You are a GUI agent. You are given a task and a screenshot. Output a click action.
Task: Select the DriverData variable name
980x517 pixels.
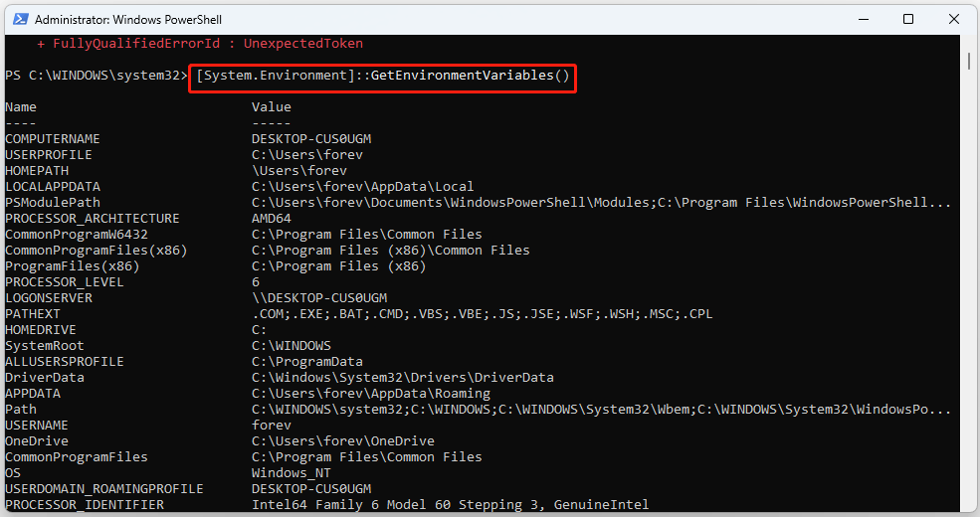pyautogui.click(x=45, y=378)
